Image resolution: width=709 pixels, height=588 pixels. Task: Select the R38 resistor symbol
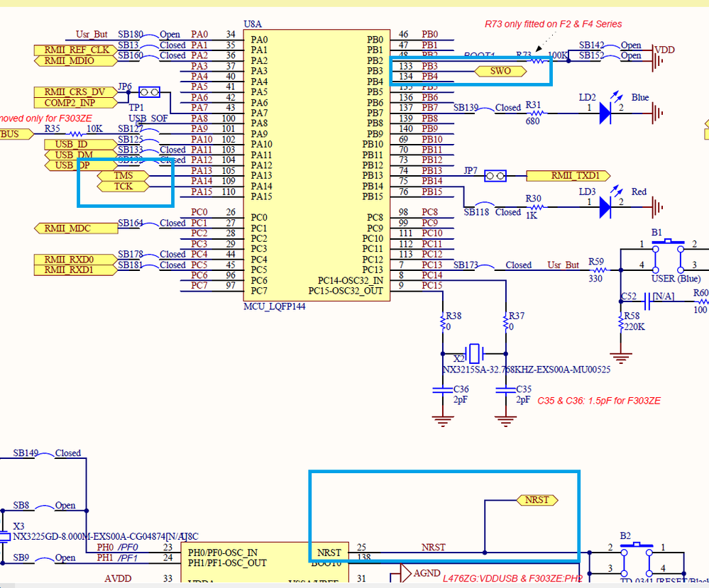coord(443,321)
